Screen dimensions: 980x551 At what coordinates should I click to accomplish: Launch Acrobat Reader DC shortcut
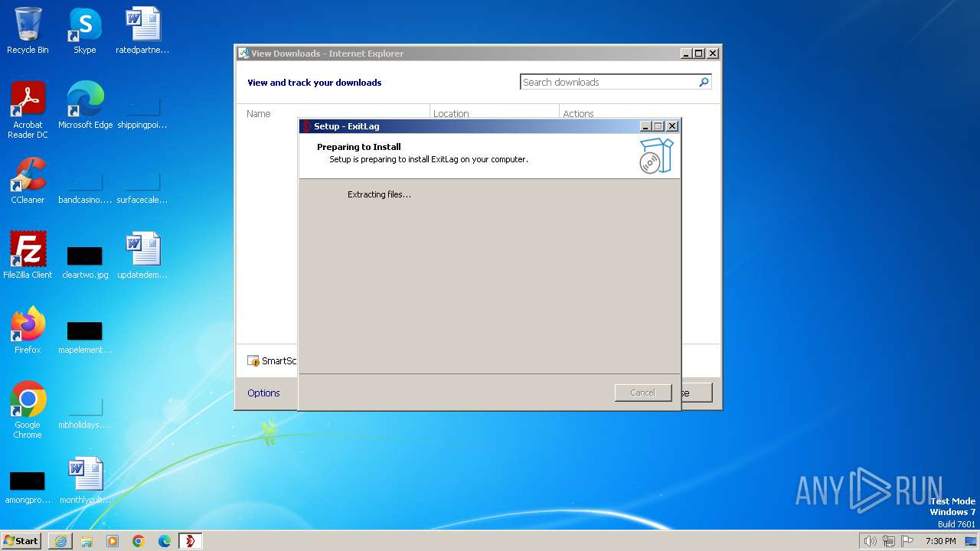coord(28,109)
